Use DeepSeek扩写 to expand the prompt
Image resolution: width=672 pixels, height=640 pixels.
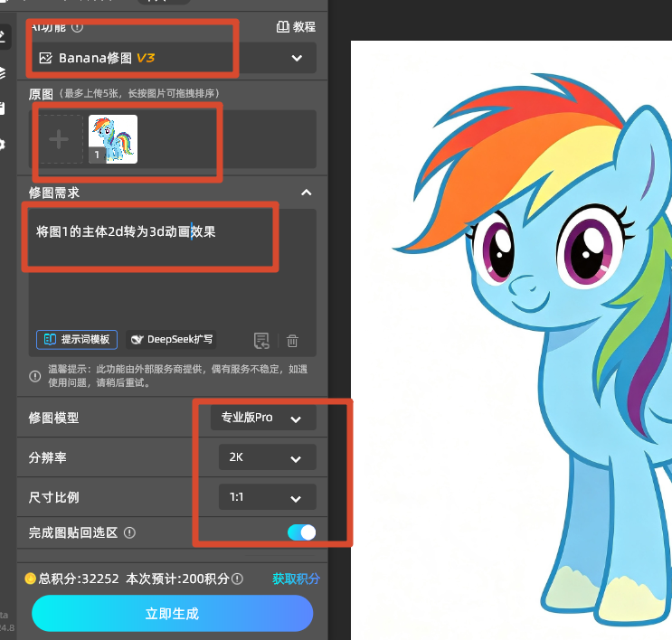172,340
